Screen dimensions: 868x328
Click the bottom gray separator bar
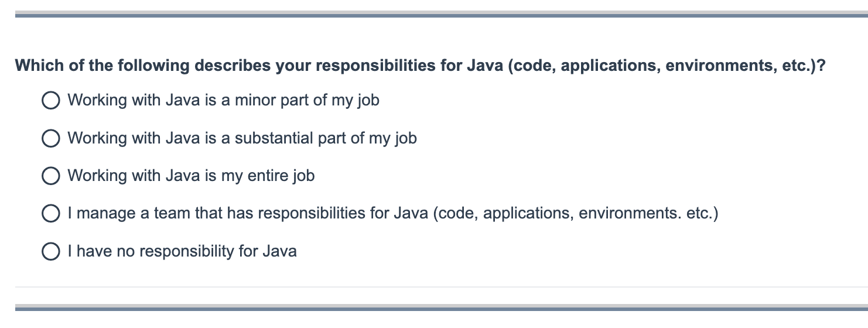(x=442, y=307)
